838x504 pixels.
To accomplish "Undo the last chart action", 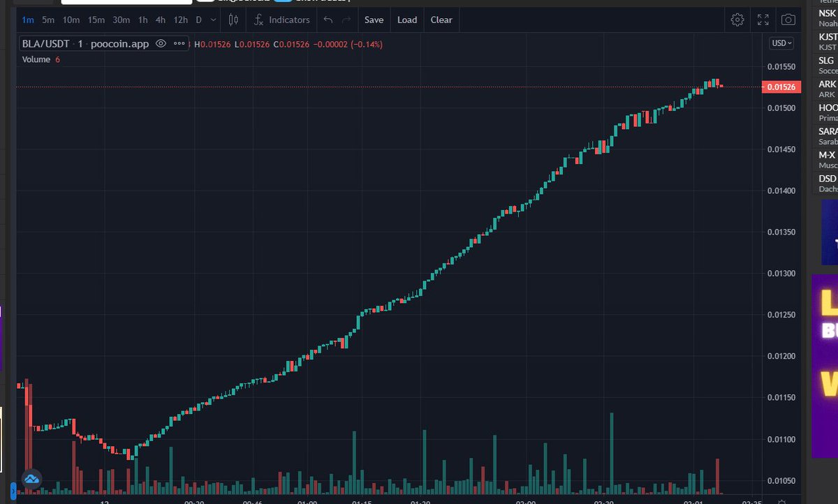I will [328, 20].
